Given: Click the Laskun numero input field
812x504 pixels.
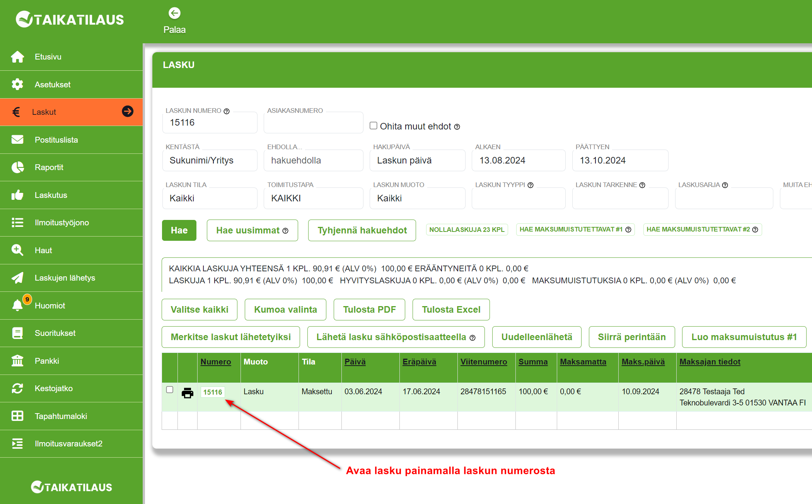Looking at the screenshot, I should coord(210,123).
